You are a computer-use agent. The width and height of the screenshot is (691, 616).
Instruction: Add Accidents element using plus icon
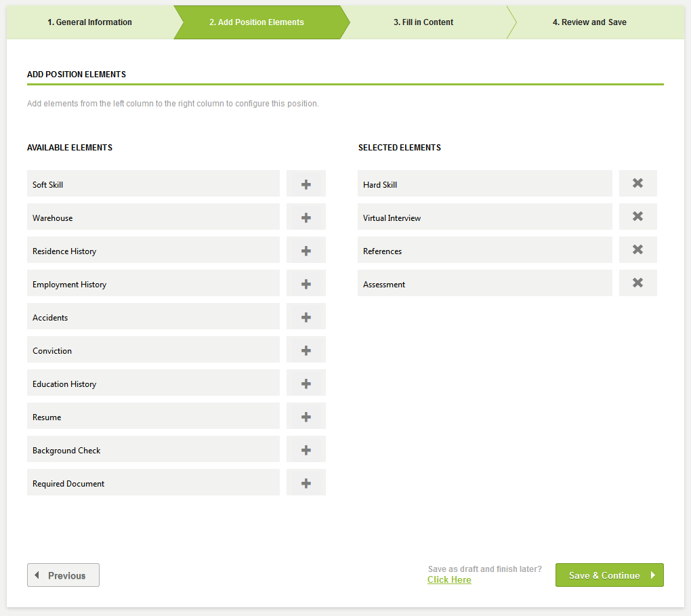(x=306, y=316)
